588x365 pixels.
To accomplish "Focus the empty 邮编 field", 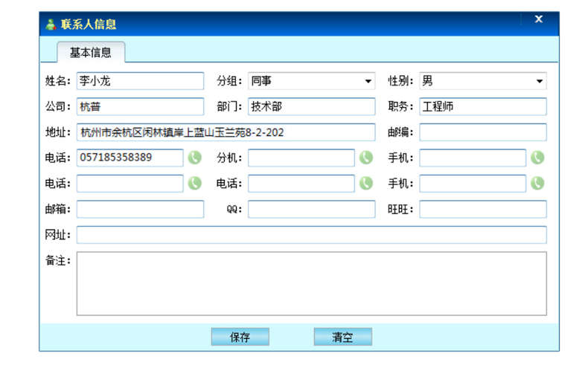I will point(482,132).
